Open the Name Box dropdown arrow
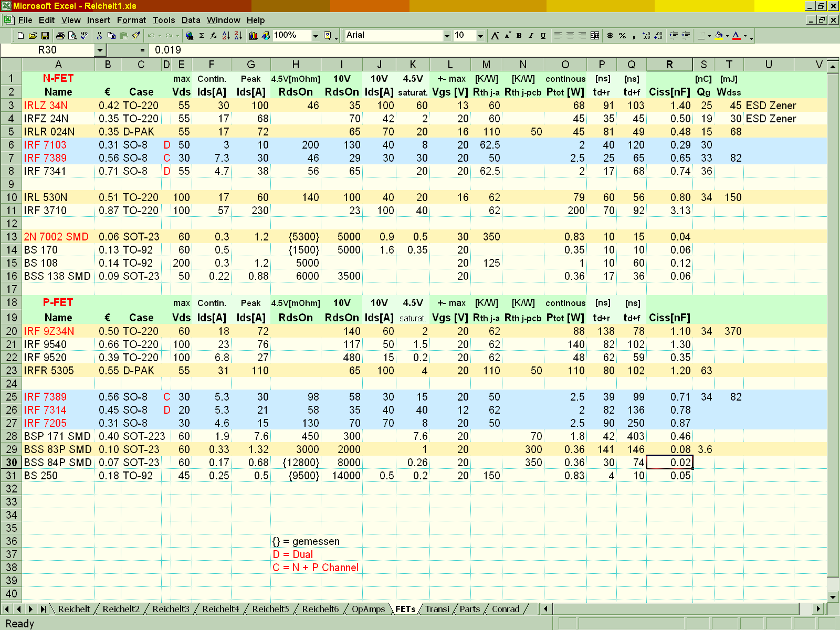Viewport: 840px width, 630px height. click(100, 50)
